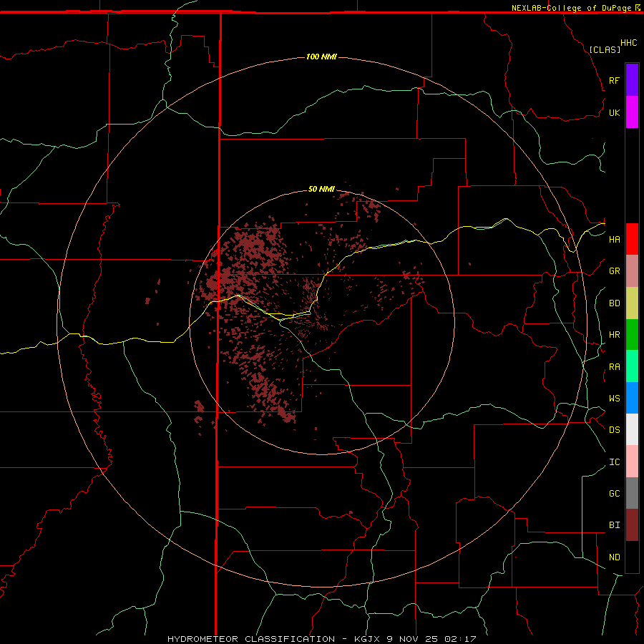This screenshot has height=644, width=644.
Task: Click the HHC product code label
Action: (628, 43)
